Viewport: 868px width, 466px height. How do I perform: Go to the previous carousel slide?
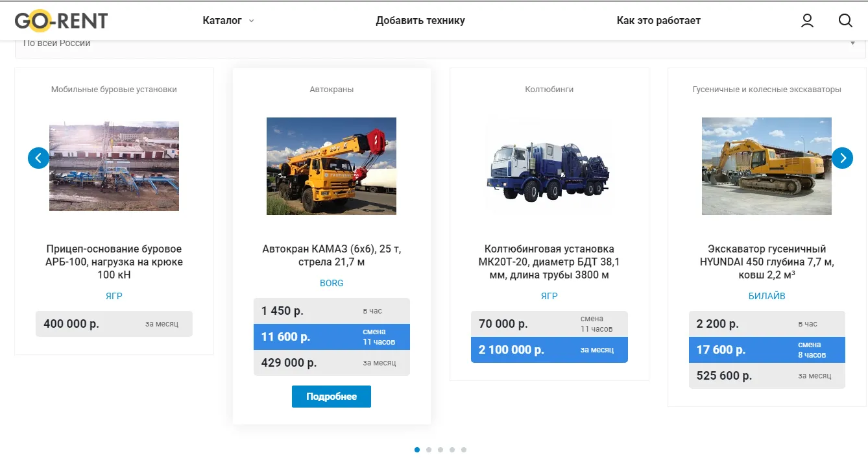click(x=38, y=158)
